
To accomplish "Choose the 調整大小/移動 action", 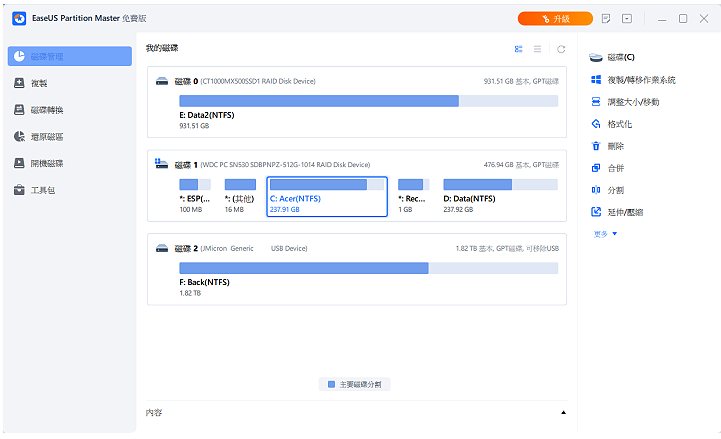I will (633, 102).
